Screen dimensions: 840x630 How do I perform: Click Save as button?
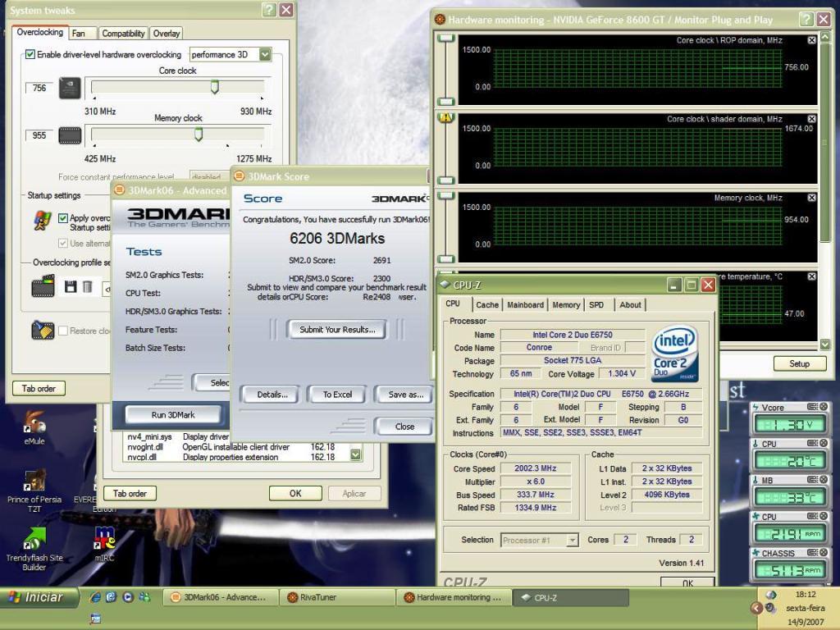(404, 395)
